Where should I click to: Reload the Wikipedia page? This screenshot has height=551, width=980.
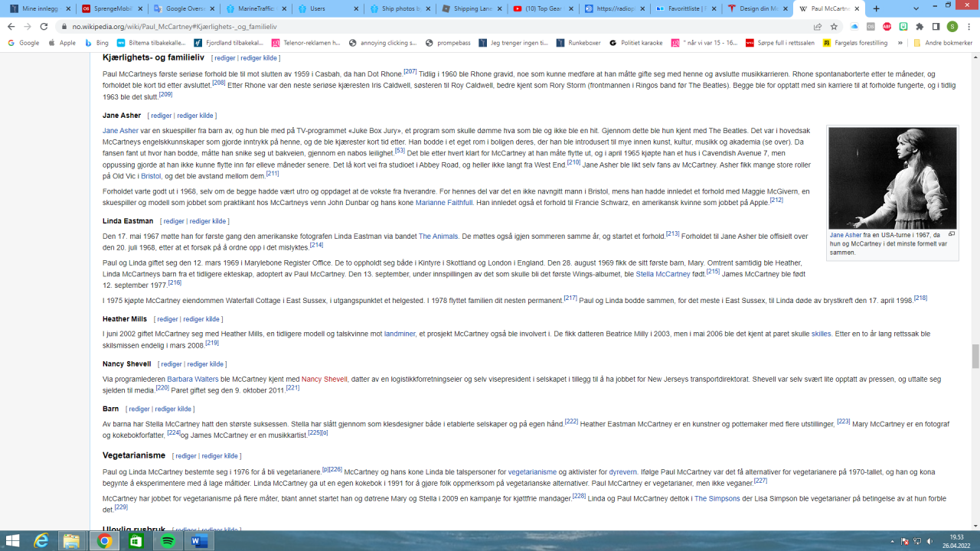[44, 26]
